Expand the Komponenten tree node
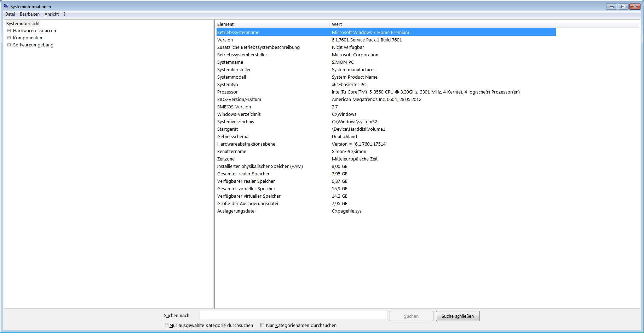 (x=9, y=38)
